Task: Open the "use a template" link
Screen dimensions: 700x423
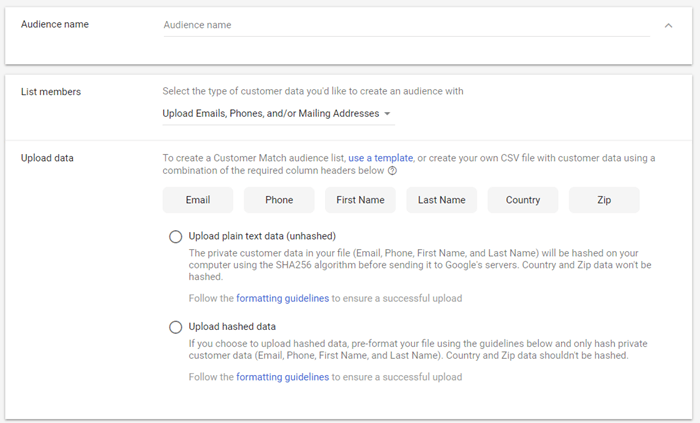Action: (x=381, y=158)
